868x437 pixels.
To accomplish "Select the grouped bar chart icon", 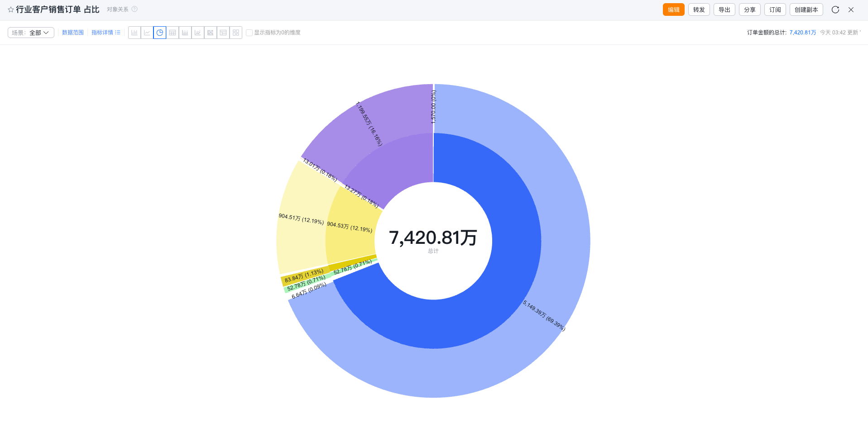I will click(185, 33).
